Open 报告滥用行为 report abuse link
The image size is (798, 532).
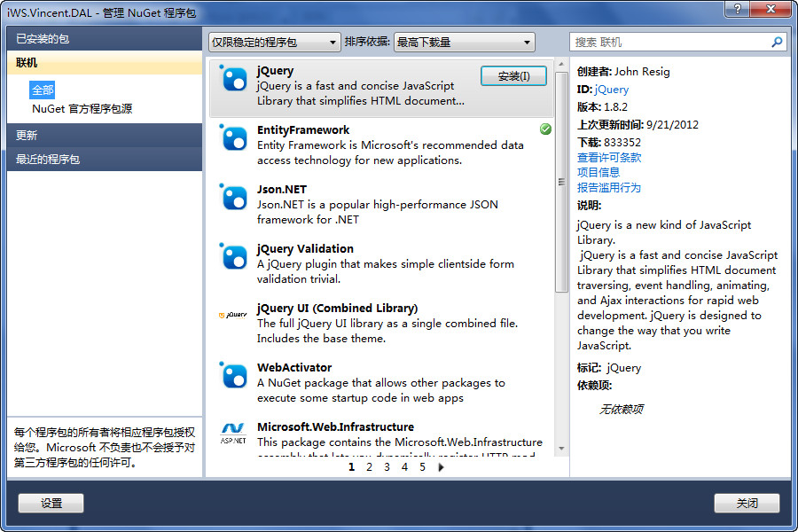[x=609, y=187]
